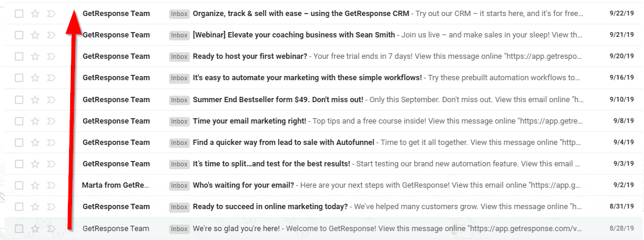
Task: Star the 'Organize, track & sell' email
Action: pos(35,13)
